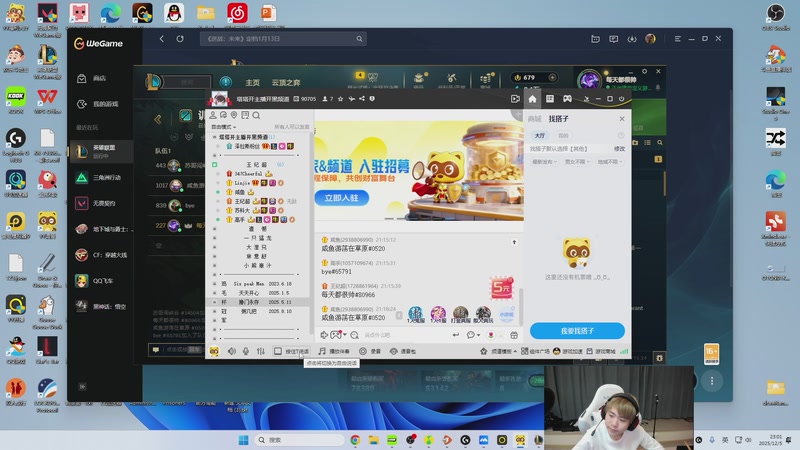Screen dimensions: 800x450
Task: Click the raccoon mascot icon in bottom bar
Action: 214,351
